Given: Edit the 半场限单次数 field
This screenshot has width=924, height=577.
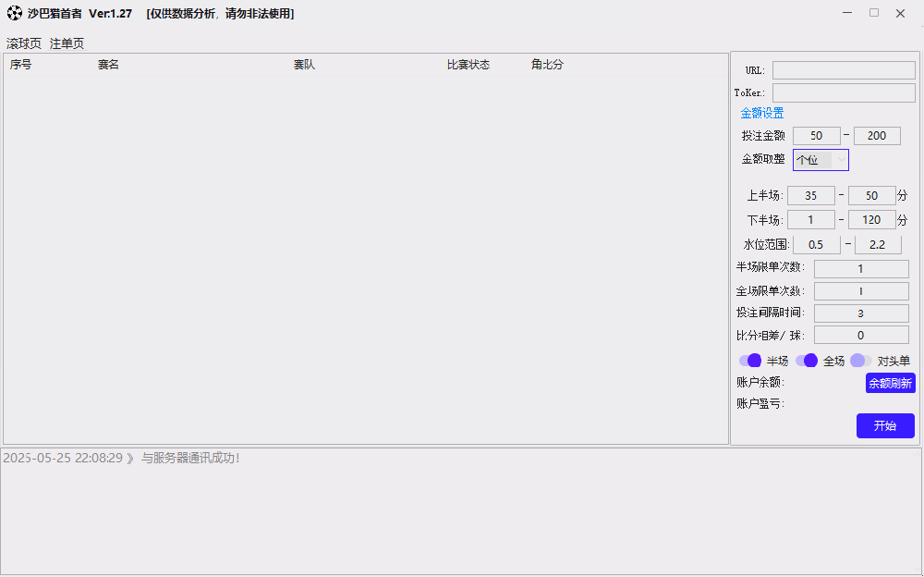Looking at the screenshot, I should (x=861, y=269).
